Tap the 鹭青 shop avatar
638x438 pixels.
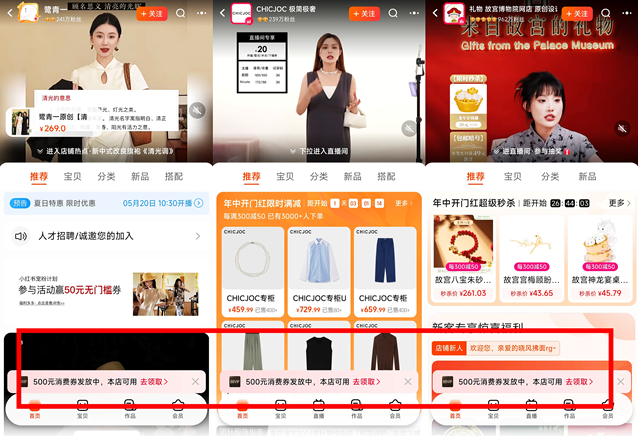(28, 13)
